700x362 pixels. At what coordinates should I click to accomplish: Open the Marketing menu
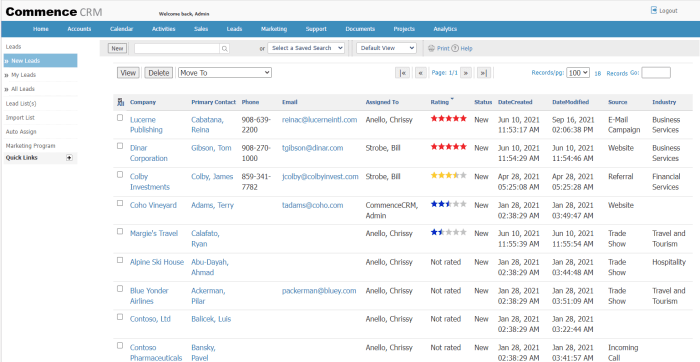point(274,29)
